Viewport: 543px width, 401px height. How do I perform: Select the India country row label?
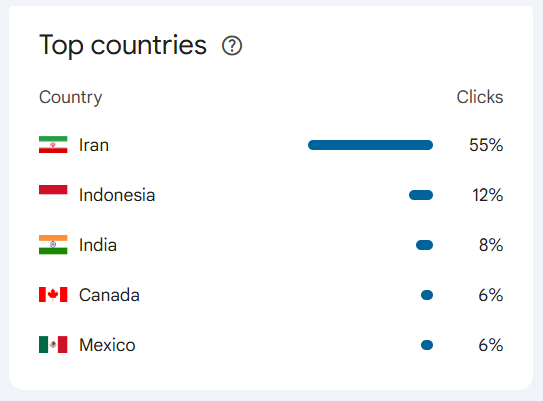98,245
